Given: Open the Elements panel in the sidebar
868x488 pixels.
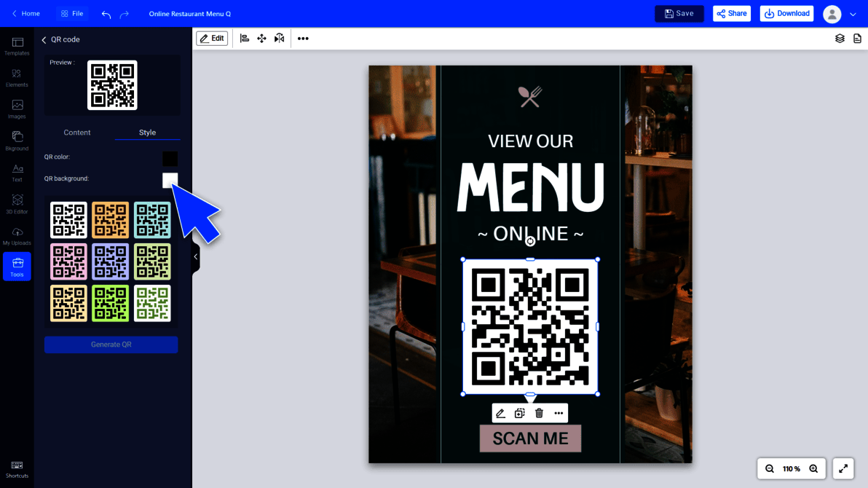Looking at the screenshot, I should coord(17,77).
